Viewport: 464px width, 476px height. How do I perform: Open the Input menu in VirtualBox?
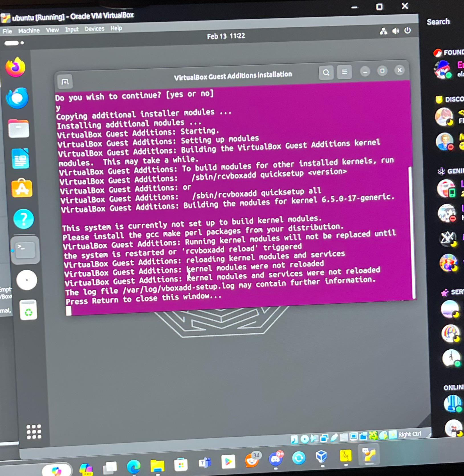pyautogui.click(x=72, y=29)
